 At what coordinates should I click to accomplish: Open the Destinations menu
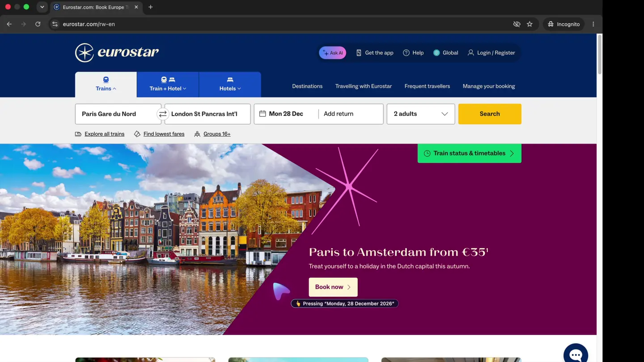[307, 86]
